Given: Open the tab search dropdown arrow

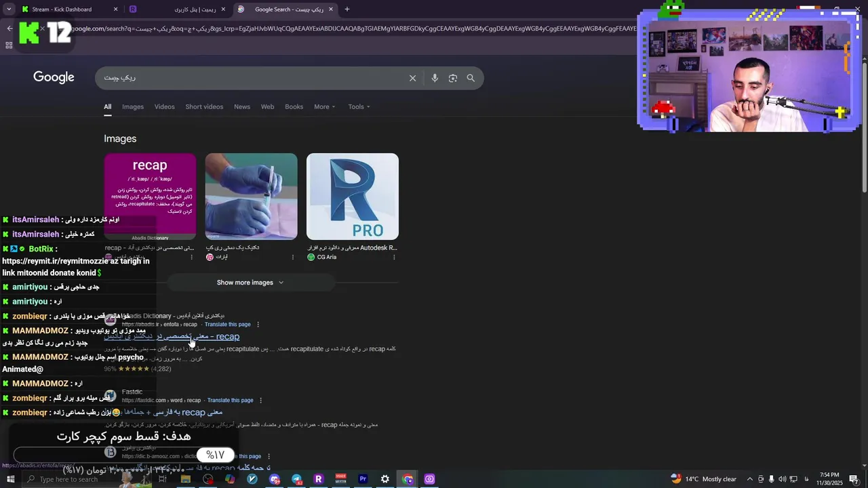Looking at the screenshot, I should coord(9,9).
